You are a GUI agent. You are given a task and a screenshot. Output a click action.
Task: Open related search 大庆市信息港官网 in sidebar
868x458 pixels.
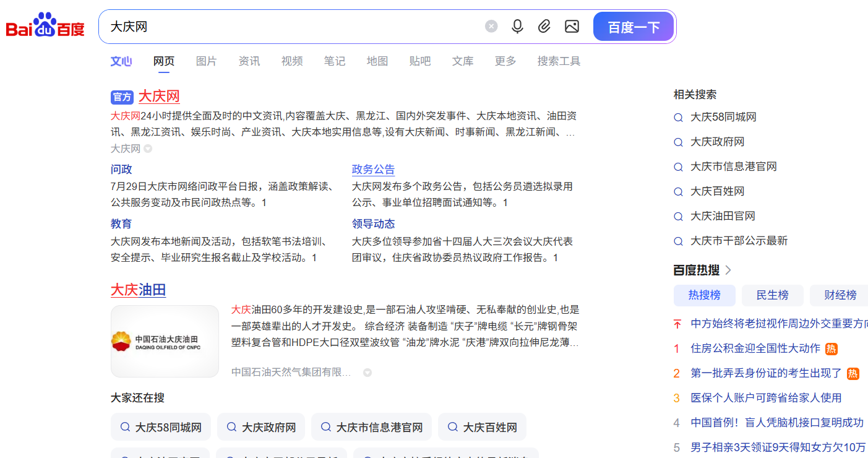point(734,166)
